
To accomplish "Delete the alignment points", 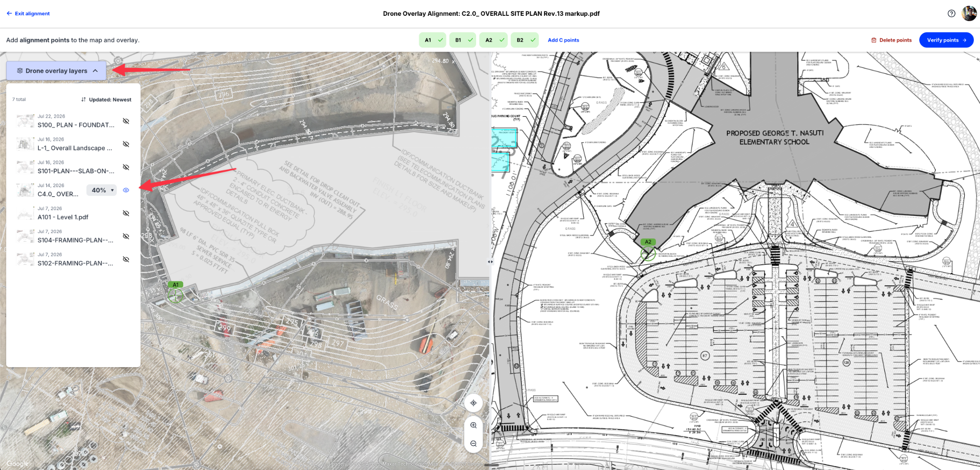I will pos(891,40).
